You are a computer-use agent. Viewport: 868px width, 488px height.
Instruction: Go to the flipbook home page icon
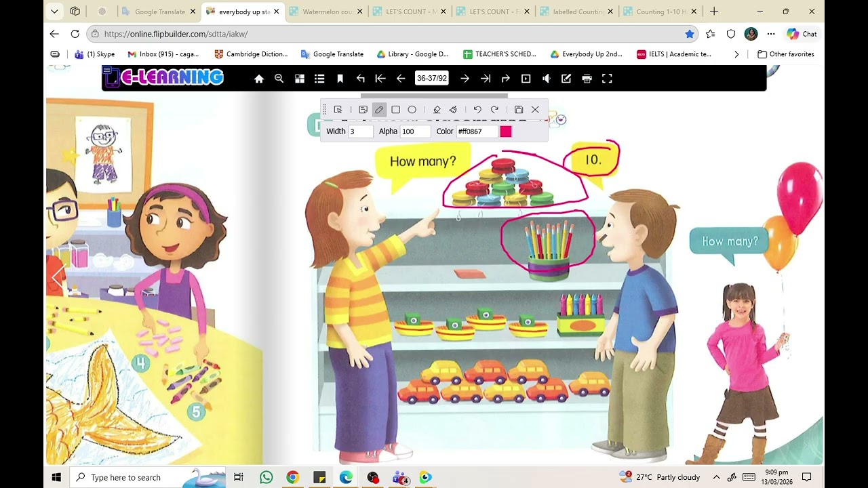pos(259,79)
